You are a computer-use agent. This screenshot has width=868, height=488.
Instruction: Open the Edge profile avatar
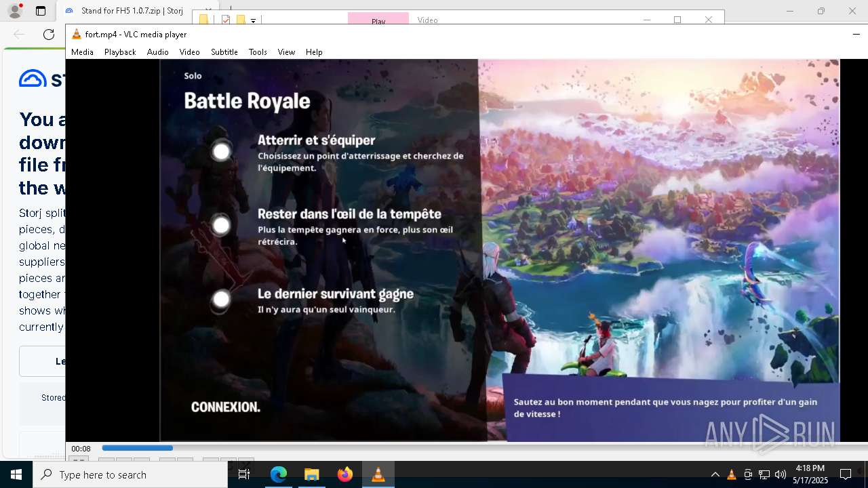(x=14, y=11)
